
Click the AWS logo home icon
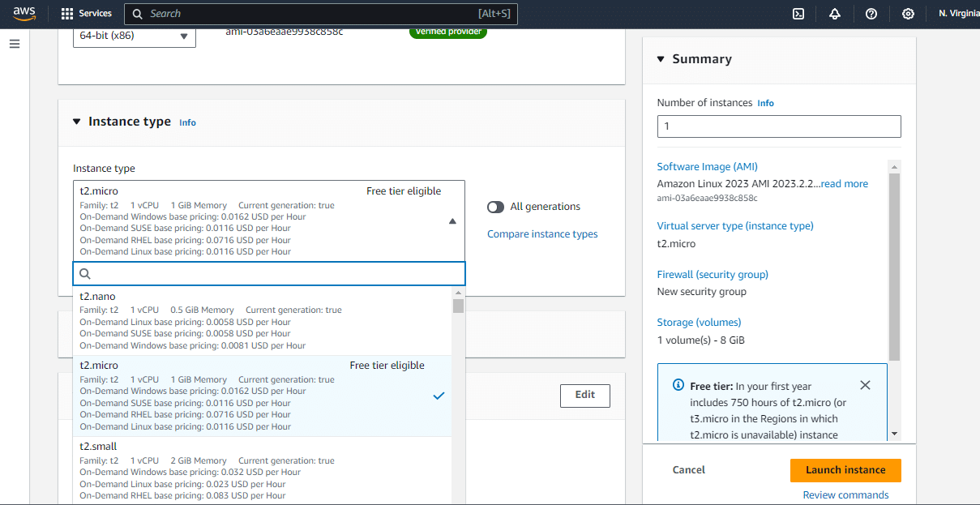click(24, 14)
